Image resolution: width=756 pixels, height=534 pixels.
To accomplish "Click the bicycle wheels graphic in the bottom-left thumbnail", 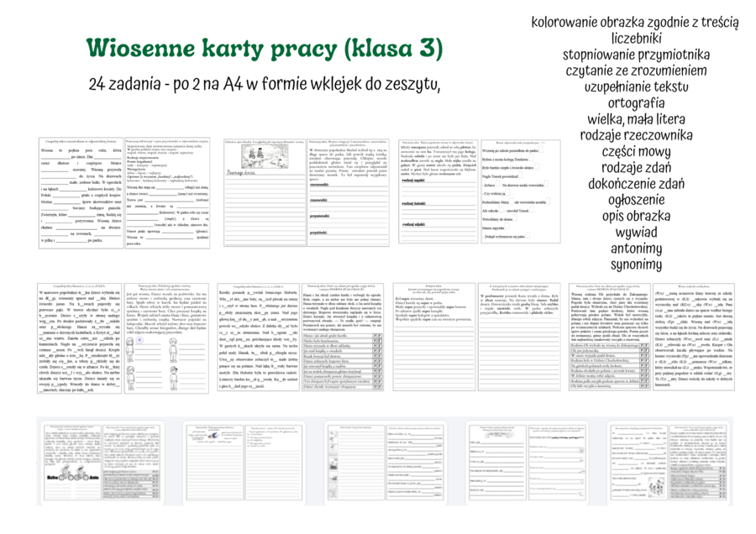I will point(73,477).
